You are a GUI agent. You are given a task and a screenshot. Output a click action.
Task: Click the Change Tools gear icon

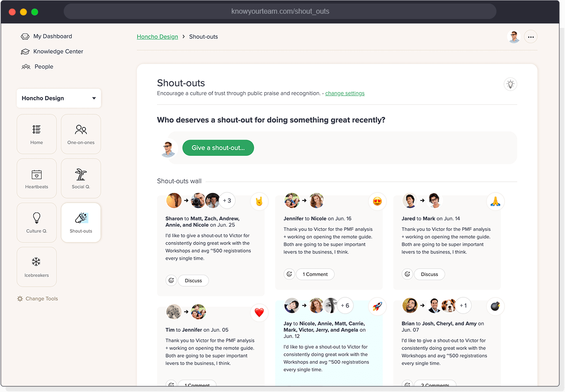[20, 299]
